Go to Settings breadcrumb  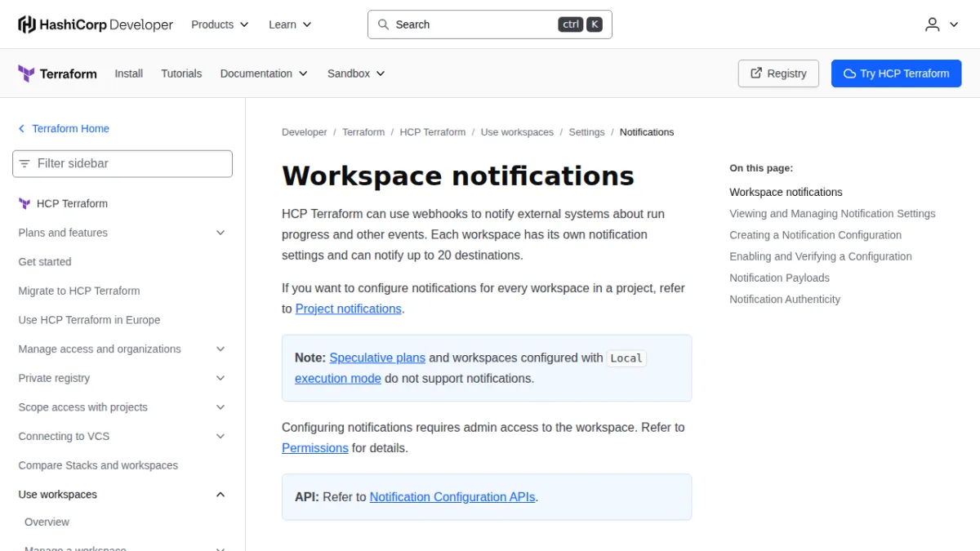point(587,132)
